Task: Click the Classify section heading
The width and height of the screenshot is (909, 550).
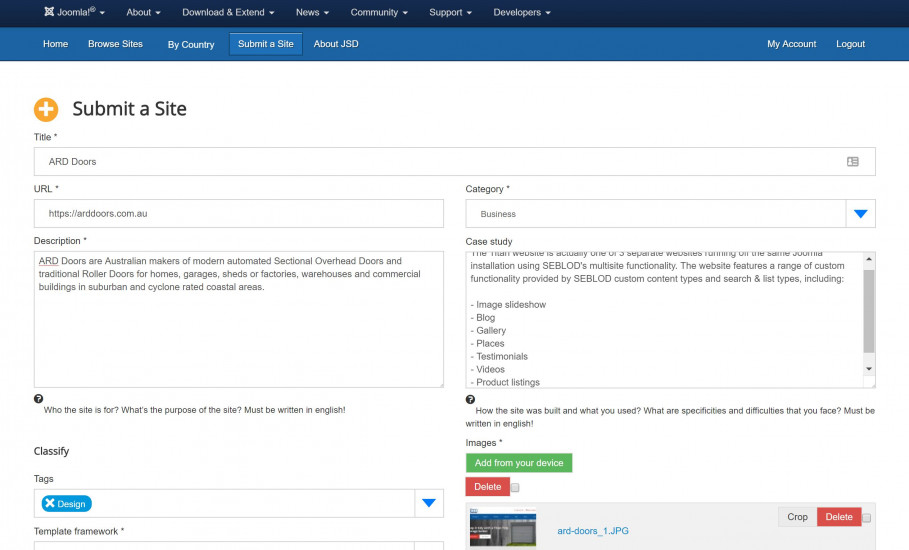Action: coord(51,451)
